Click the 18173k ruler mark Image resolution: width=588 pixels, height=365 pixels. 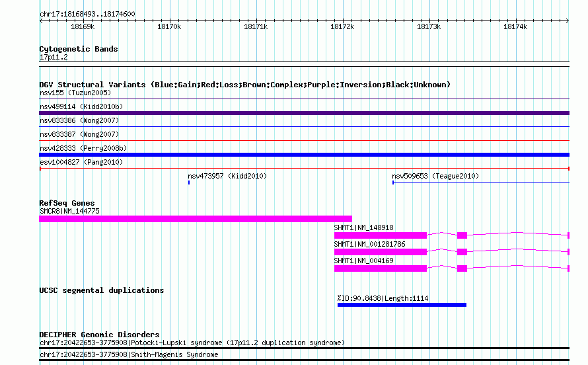coord(429,26)
